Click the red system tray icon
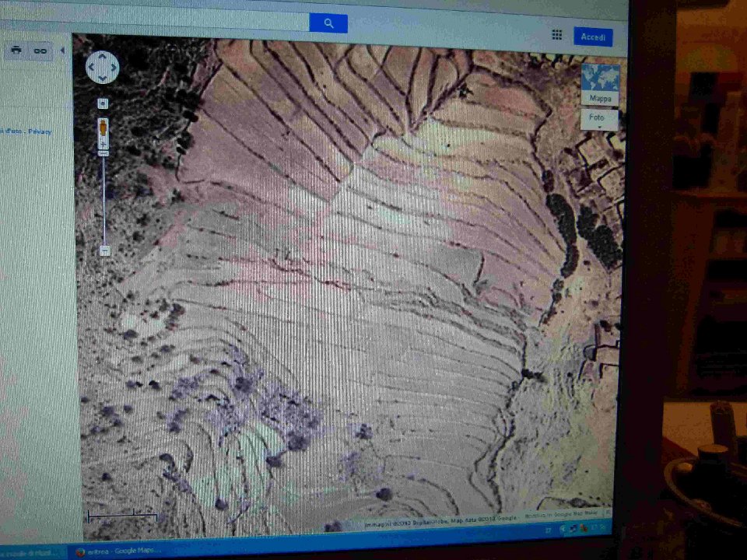The width and height of the screenshot is (747, 560). [x=584, y=527]
